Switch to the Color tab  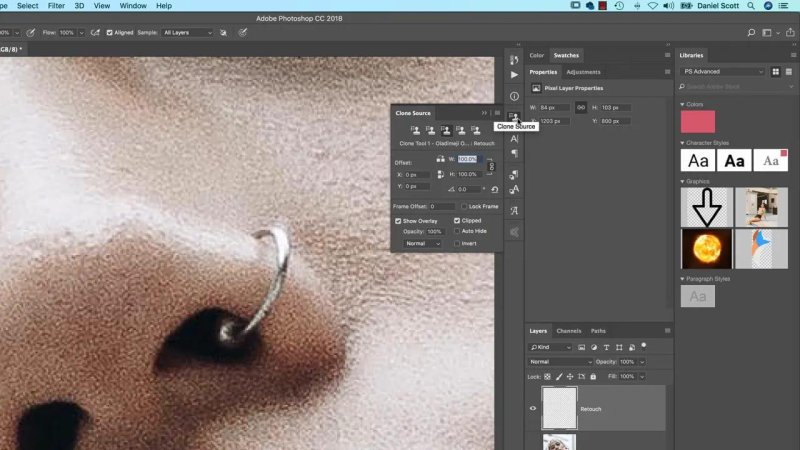537,55
